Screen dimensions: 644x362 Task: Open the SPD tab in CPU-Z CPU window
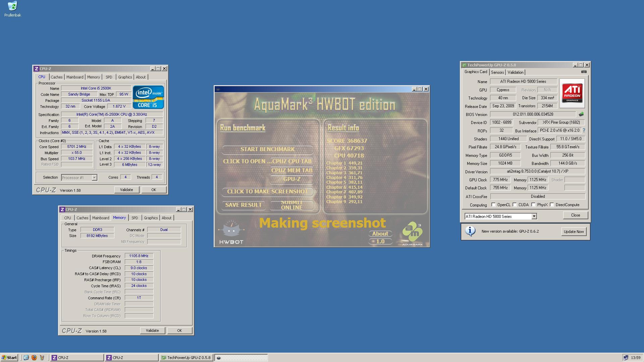[109, 77]
